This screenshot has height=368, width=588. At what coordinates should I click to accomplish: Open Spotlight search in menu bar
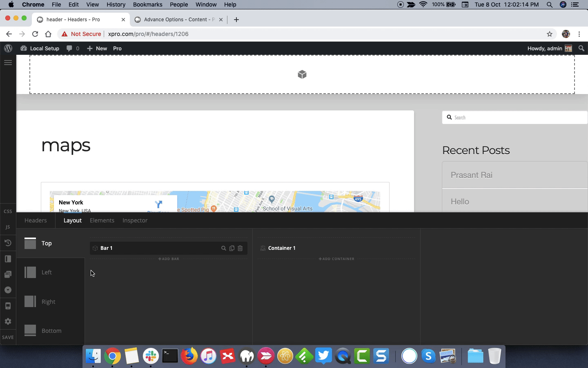click(x=550, y=4)
